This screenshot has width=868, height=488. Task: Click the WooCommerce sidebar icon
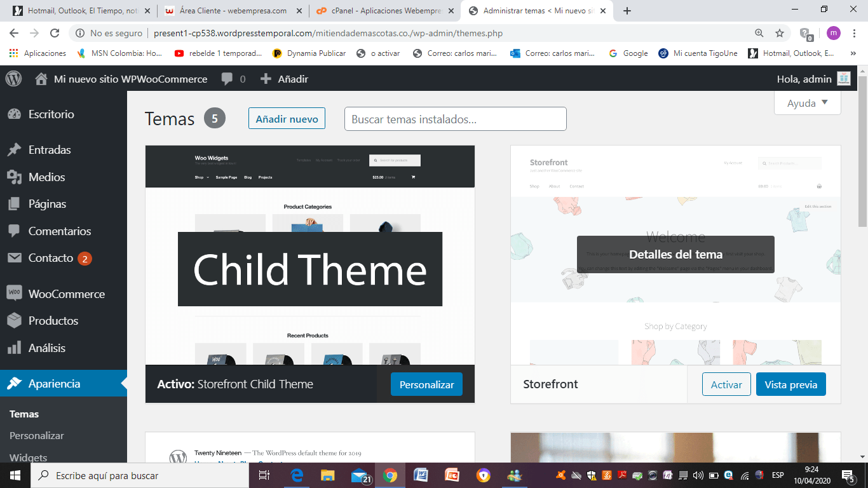point(14,294)
